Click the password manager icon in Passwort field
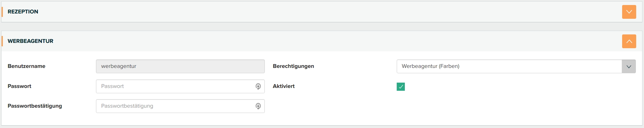The height and width of the screenshot is (128, 644). pos(258,86)
